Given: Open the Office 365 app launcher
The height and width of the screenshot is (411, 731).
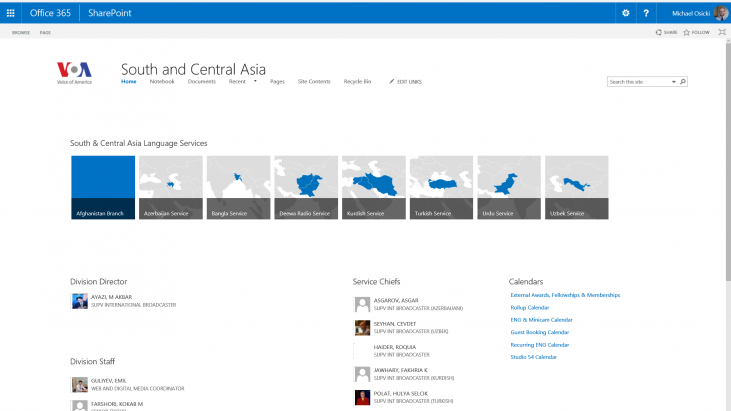Looking at the screenshot, I should pos(10,13).
